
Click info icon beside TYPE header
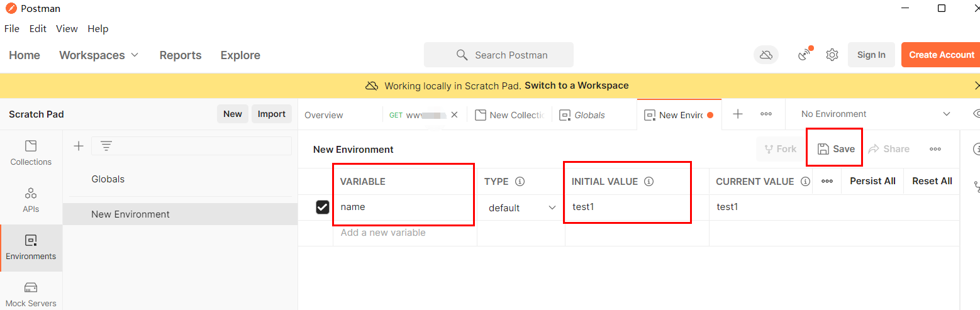point(520,181)
